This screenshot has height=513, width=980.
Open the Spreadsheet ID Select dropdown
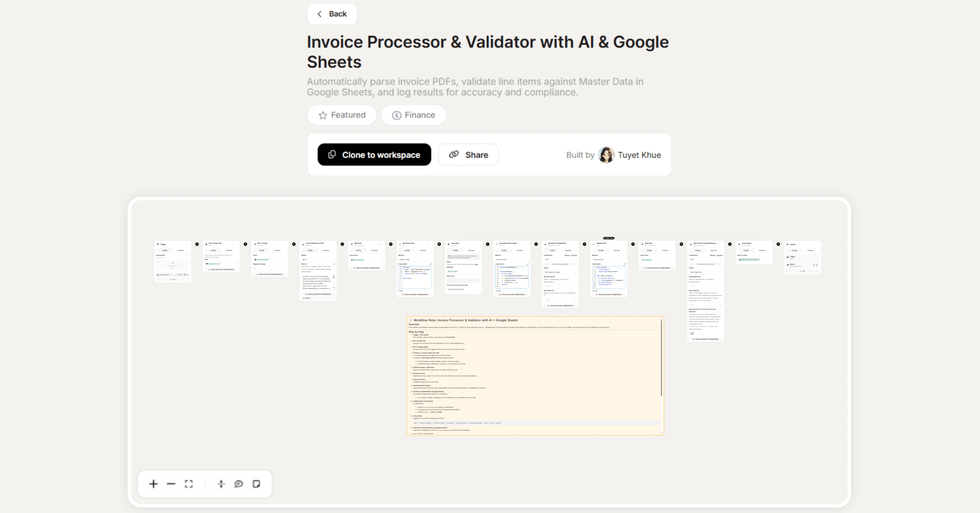tap(706, 286)
